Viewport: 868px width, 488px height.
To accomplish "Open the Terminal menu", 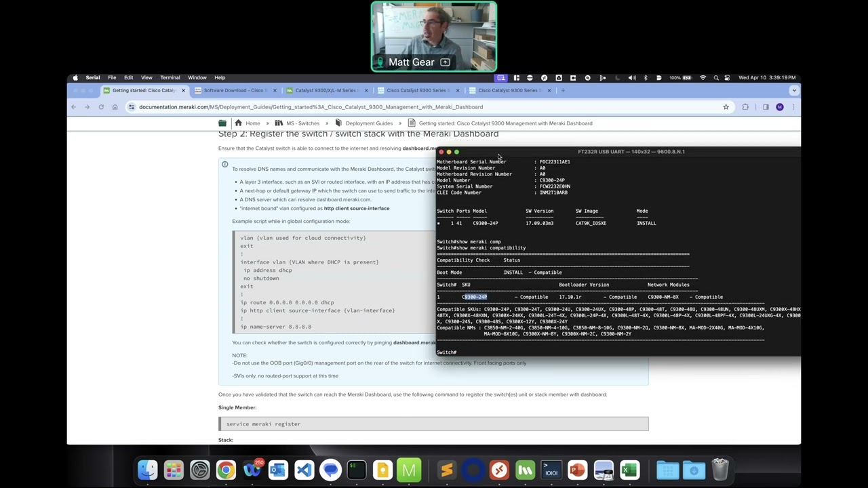I will coord(170,78).
